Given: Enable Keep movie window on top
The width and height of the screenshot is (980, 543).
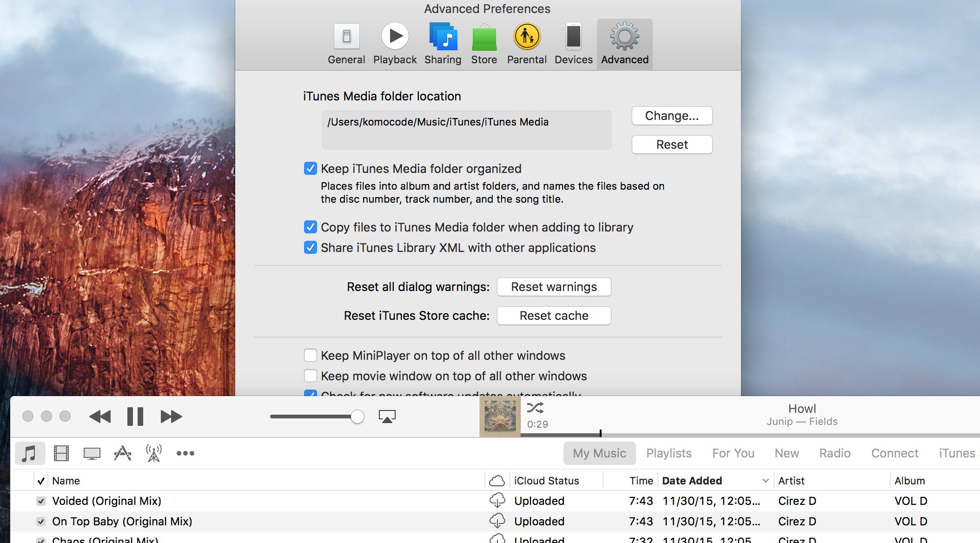Looking at the screenshot, I should [311, 376].
